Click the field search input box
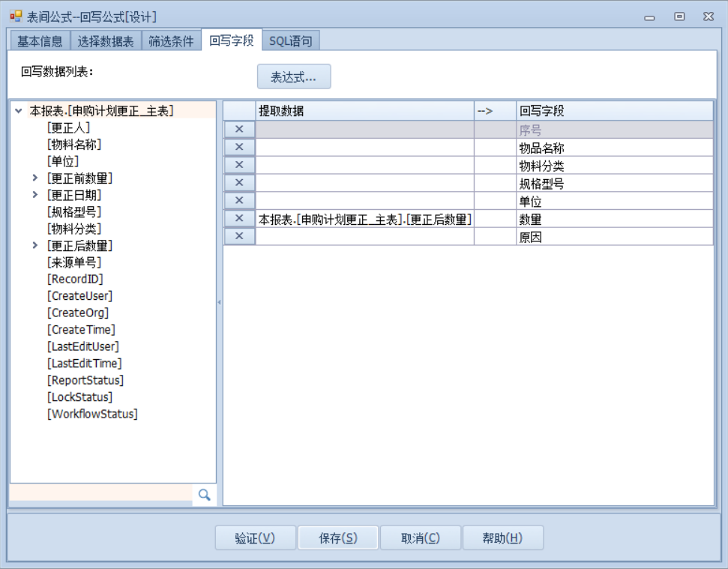The image size is (728, 569). 100,494
